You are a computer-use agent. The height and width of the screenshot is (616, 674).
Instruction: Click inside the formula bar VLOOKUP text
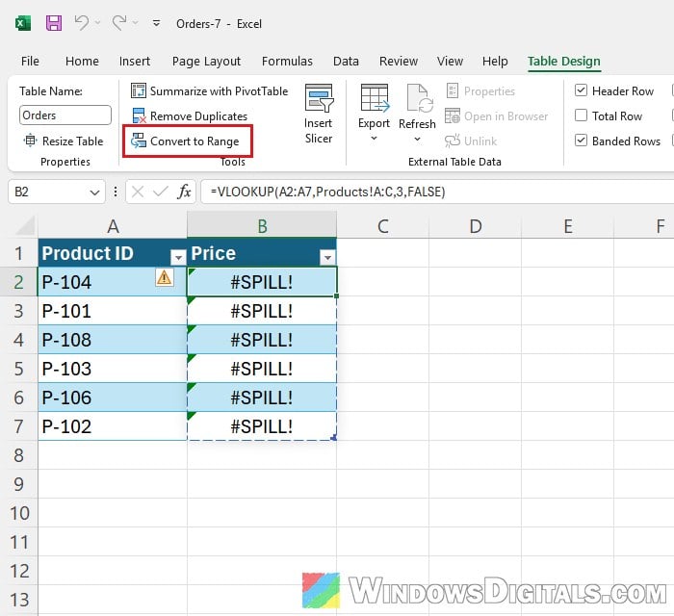click(327, 192)
